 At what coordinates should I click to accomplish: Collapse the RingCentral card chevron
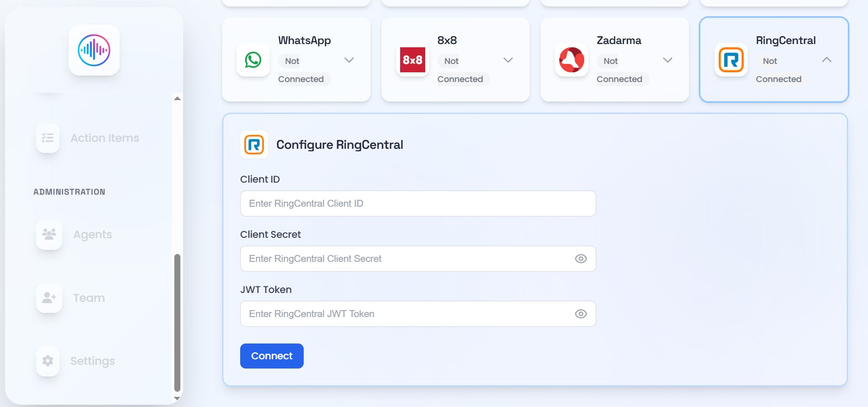tap(827, 60)
